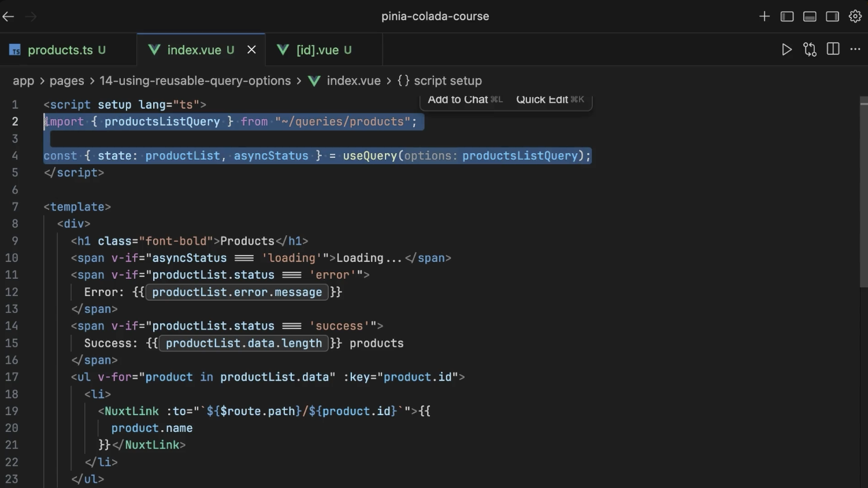Click the useQuery function call
This screenshot has height=488, width=868.
pos(370,156)
